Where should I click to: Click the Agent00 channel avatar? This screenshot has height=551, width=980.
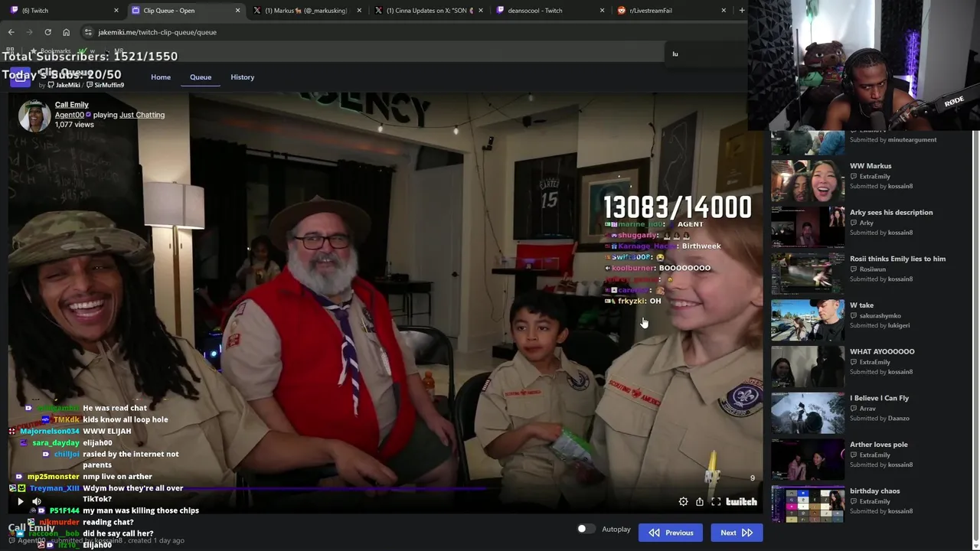[34, 116]
